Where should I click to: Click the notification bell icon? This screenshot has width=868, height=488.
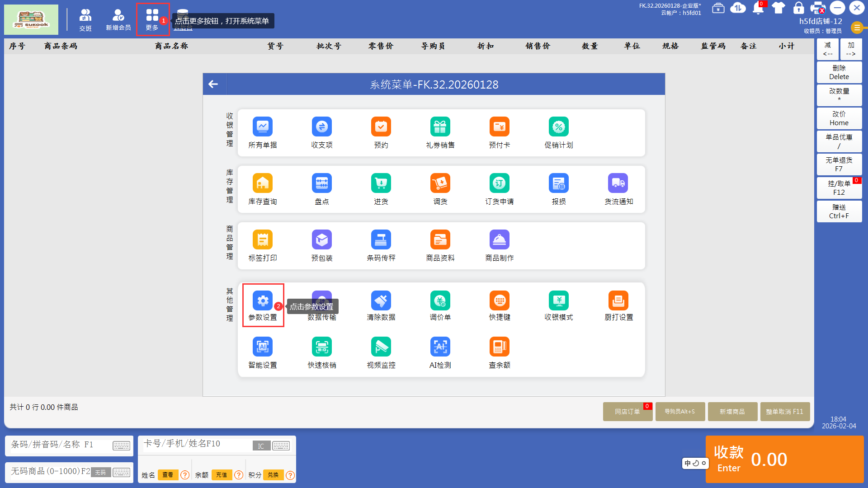758,8
